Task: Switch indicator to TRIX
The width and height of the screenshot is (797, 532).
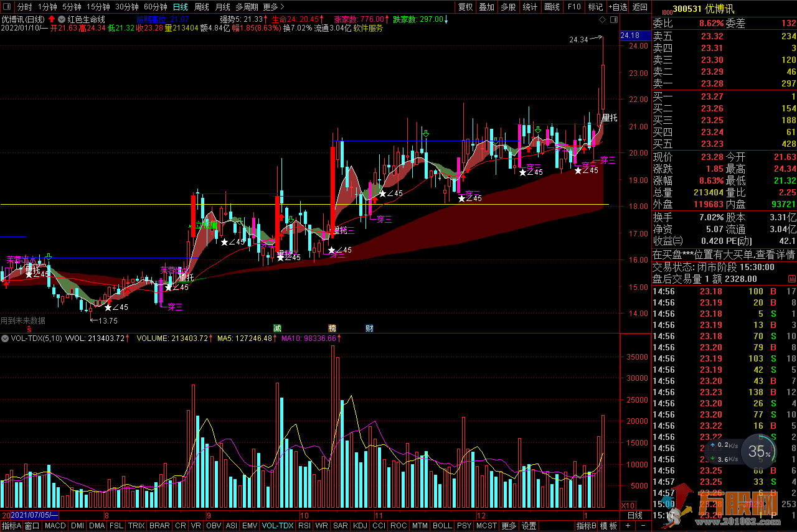Action: [x=136, y=526]
